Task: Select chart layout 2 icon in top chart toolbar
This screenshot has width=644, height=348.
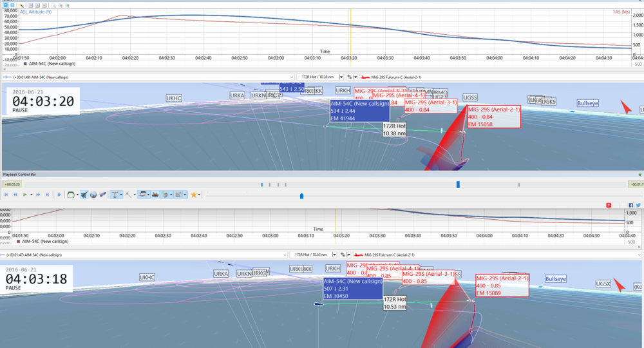Action: tap(12, 5)
